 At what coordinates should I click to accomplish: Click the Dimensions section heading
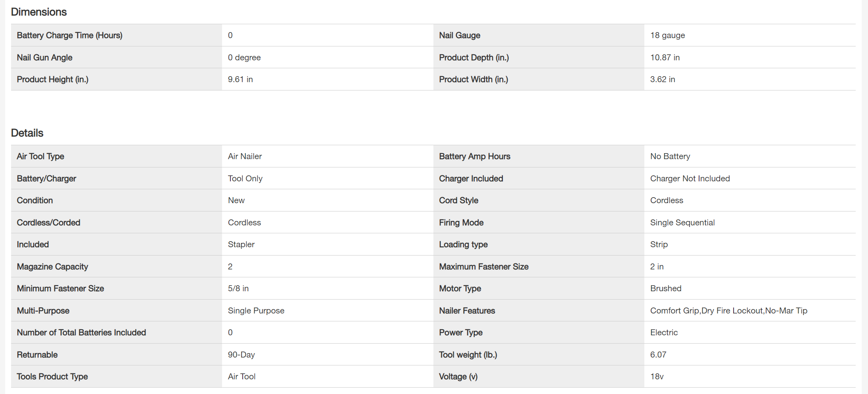coord(39,12)
